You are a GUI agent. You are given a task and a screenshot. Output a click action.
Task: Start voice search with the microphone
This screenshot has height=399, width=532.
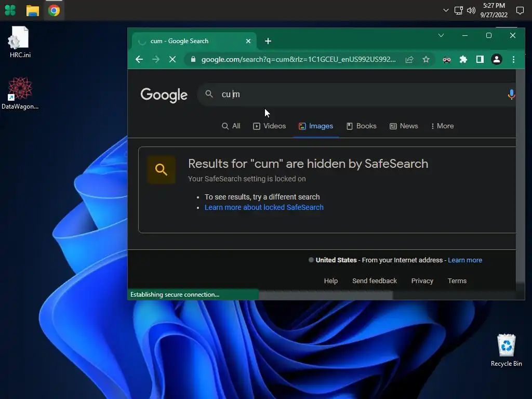click(x=511, y=95)
